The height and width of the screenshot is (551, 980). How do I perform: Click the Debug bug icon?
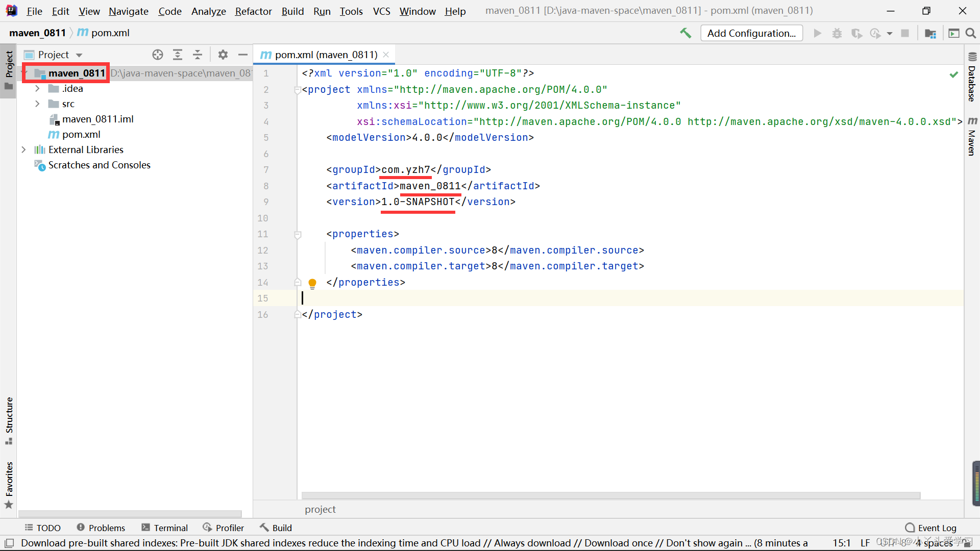(x=837, y=33)
